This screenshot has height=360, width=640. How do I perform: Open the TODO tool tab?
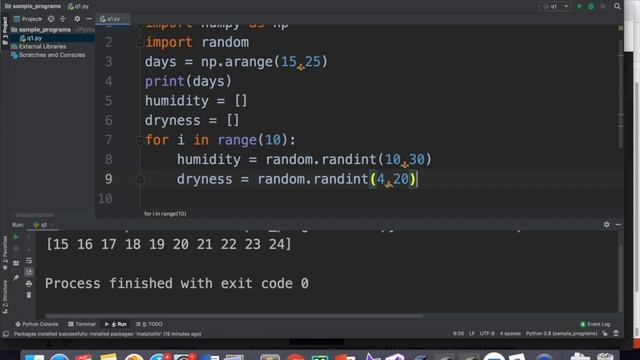tap(149, 324)
